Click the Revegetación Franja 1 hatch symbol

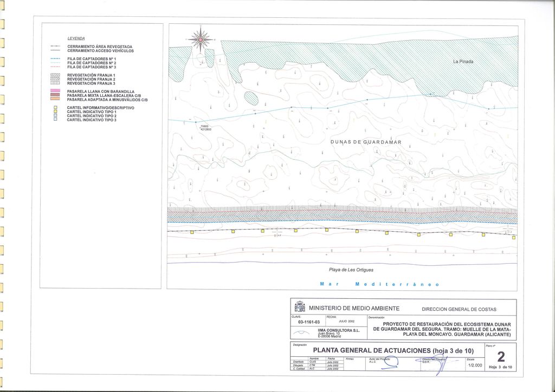pyautogui.click(x=55, y=75)
